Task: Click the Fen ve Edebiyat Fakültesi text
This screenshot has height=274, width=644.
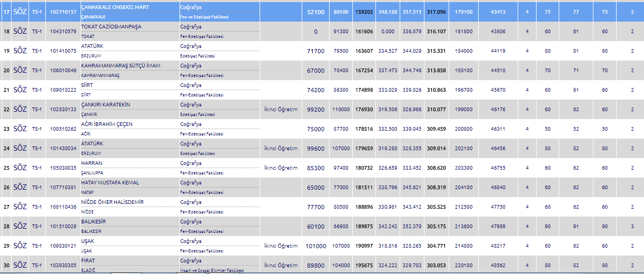Action: coord(205,17)
